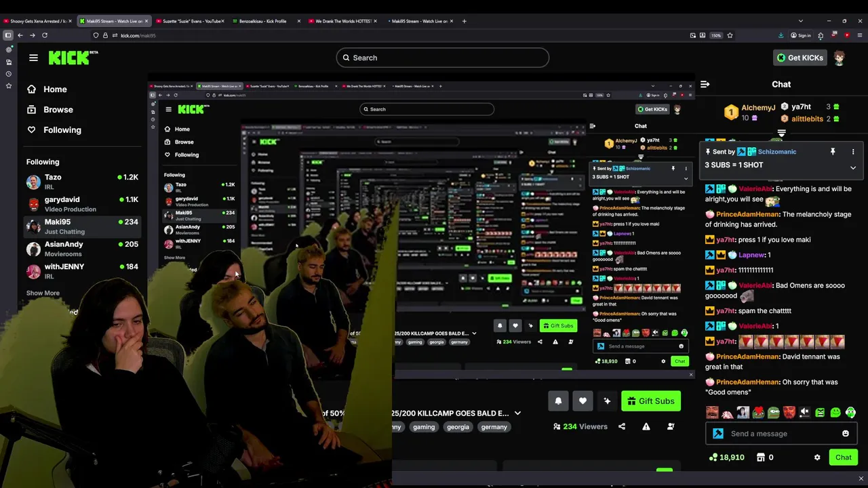The image size is (868, 488).
Task: Toggle follow with the heart button
Action: pos(583,401)
